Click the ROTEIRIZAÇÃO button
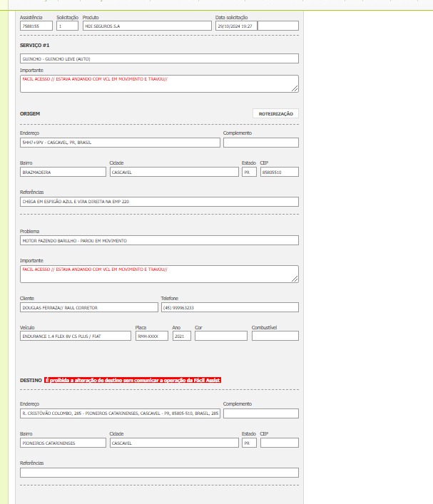The image size is (433, 504). tap(275, 113)
